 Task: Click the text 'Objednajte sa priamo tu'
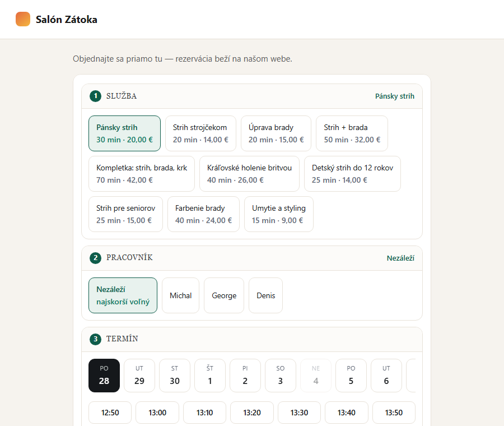(x=118, y=59)
